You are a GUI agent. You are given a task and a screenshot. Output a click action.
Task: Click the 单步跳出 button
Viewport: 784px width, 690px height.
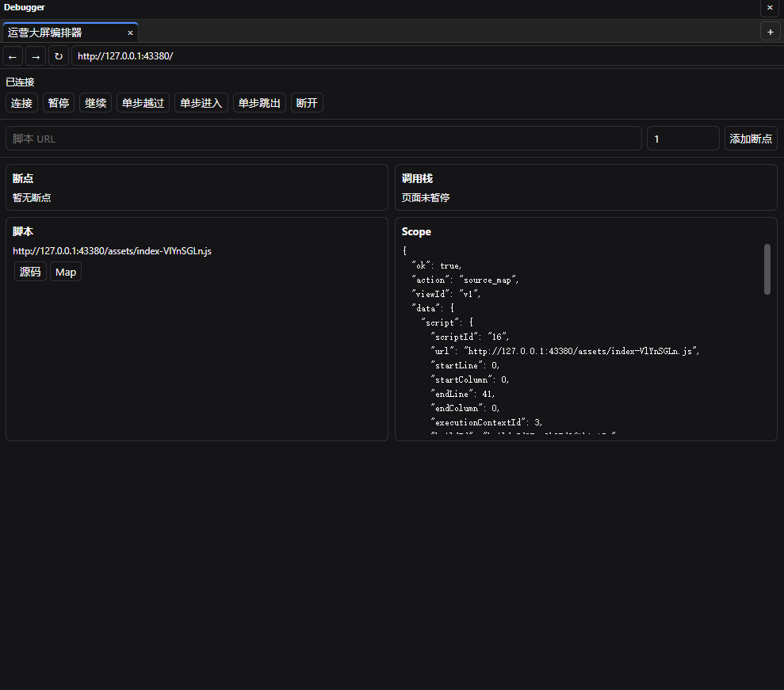click(x=259, y=103)
